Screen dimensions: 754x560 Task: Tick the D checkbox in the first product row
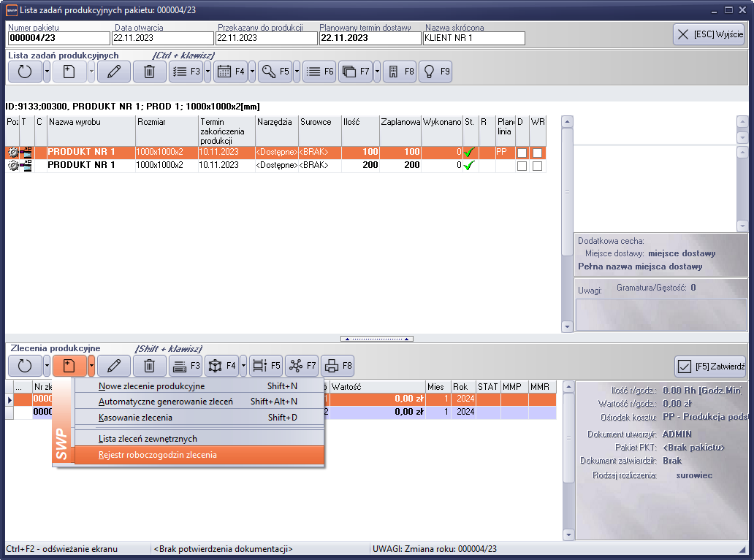(x=522, y=153)
